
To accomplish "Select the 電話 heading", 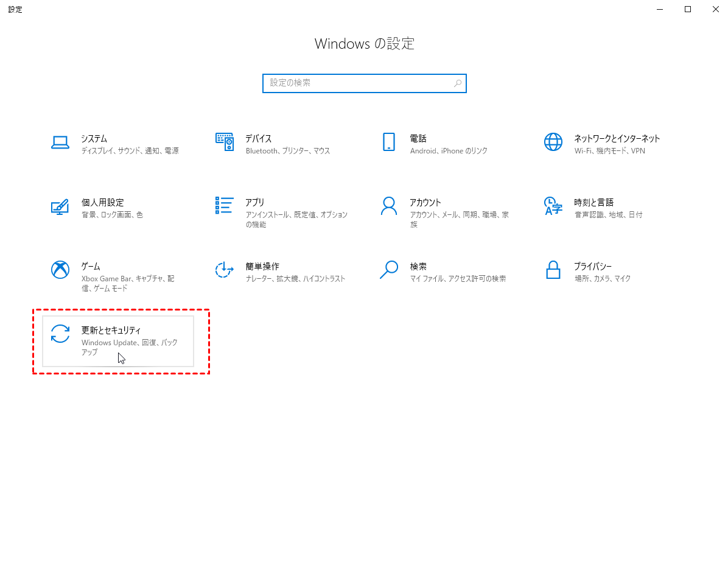I will tap(418, 138).
